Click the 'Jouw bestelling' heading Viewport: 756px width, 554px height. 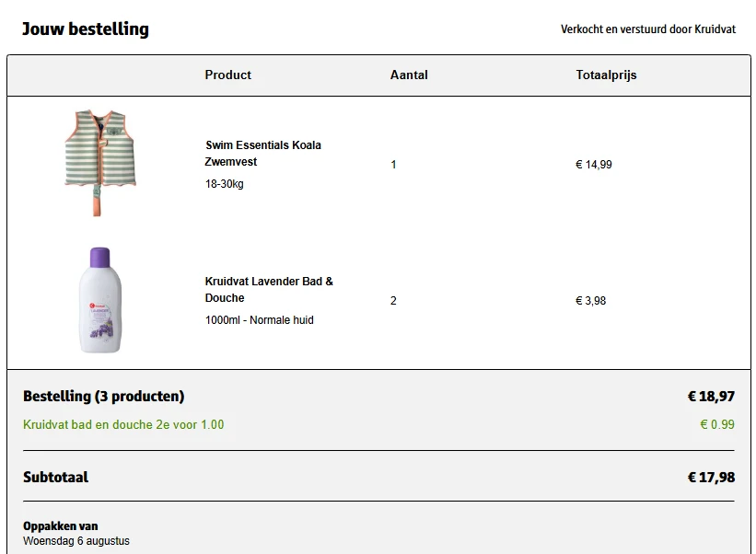[86, 29]
